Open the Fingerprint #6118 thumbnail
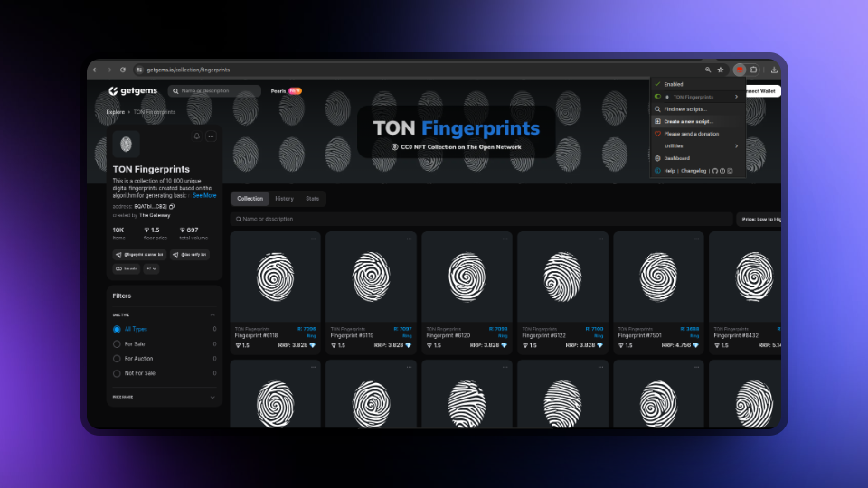Image resolution: width=868 pixels, height=488 pixels. 275,277
